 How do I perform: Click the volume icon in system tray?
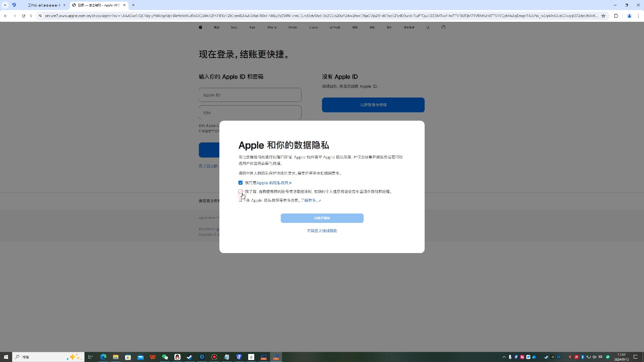point(594,357)
